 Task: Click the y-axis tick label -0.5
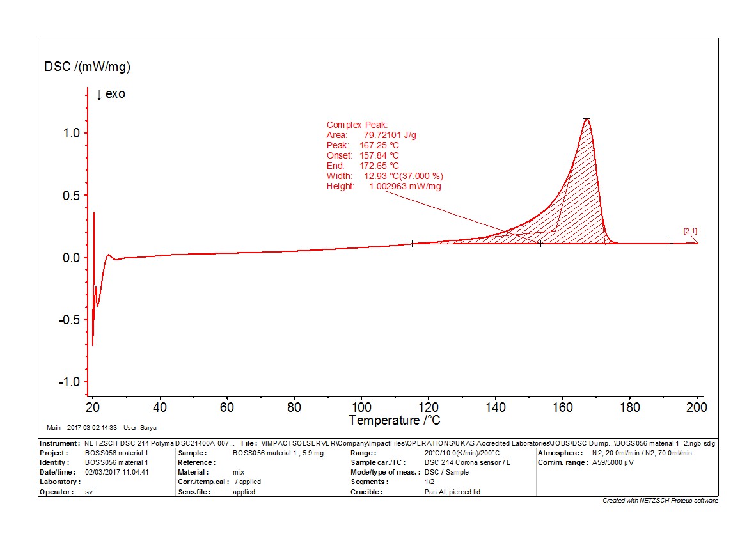pos(70,320)
